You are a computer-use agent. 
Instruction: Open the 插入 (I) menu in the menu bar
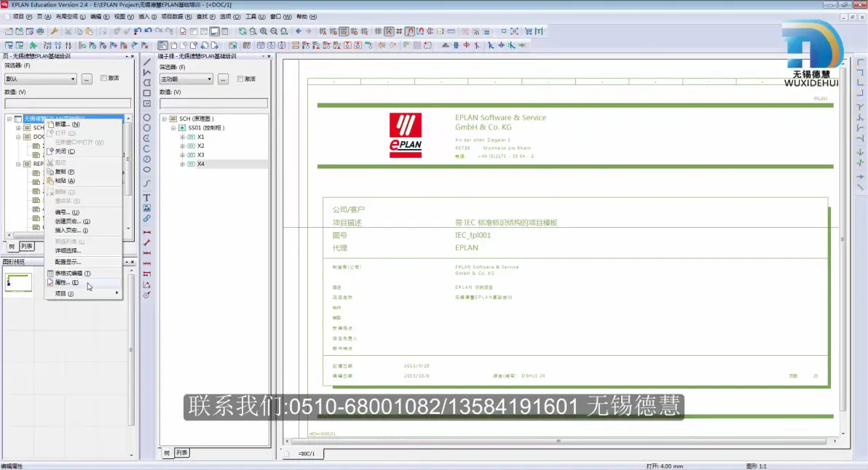tap(148, 17)
